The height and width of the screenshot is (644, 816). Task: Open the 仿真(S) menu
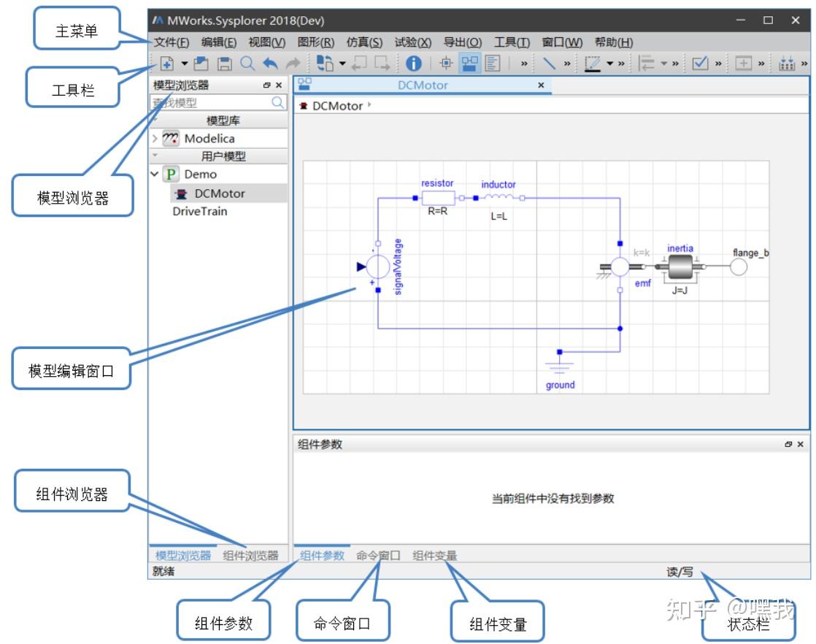tap(364, 42)
